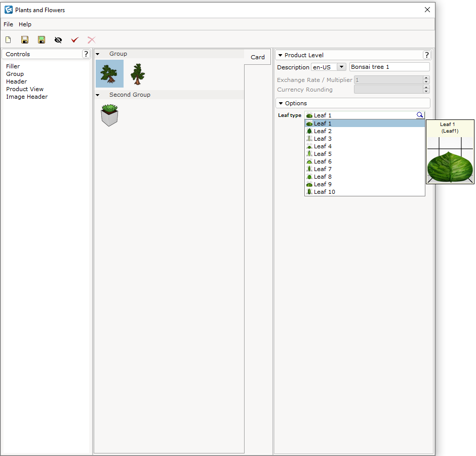This screenshot has height=456, width=476.
Task: Toggle the hidden elements eye icon
Action: 58,39
